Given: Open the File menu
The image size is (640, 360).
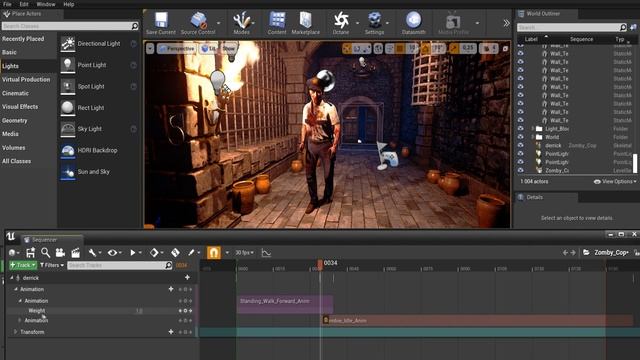Looking at the screenshot, I should [7, 4].
